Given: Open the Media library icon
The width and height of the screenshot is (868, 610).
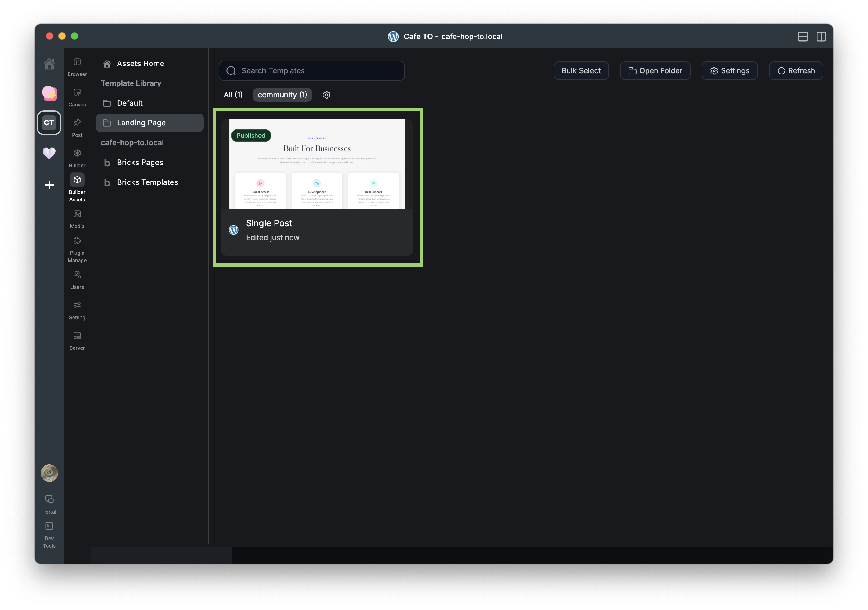Looking at the screenshot, I should (77, 214).
